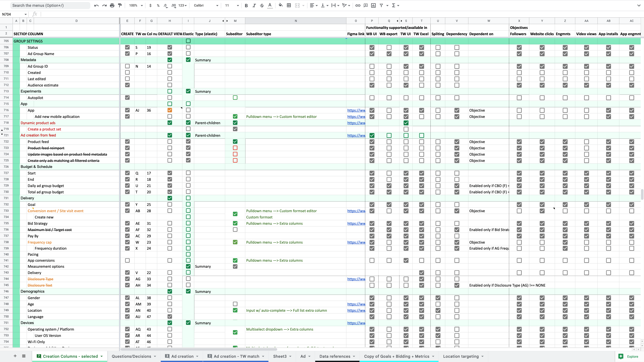Image resolution: width=644 pixels, height=362 pixels.
Task: Apply strikethrough formatting
Action: (262, 5)
